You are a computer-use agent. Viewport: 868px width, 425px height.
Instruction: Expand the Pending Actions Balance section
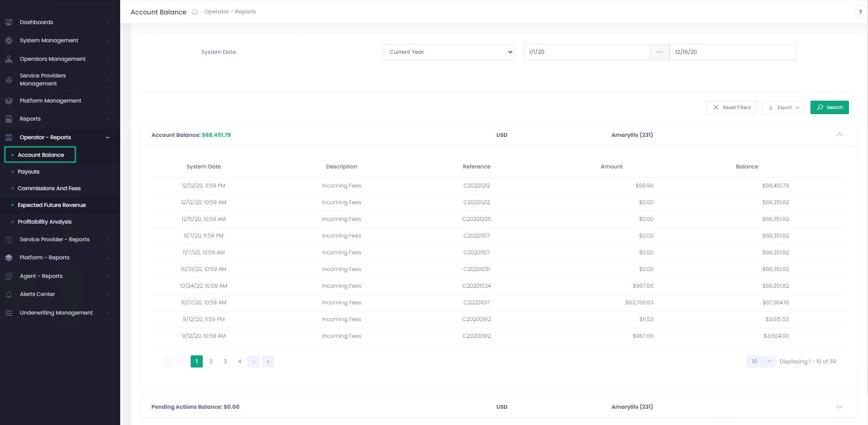coord(839,407)
